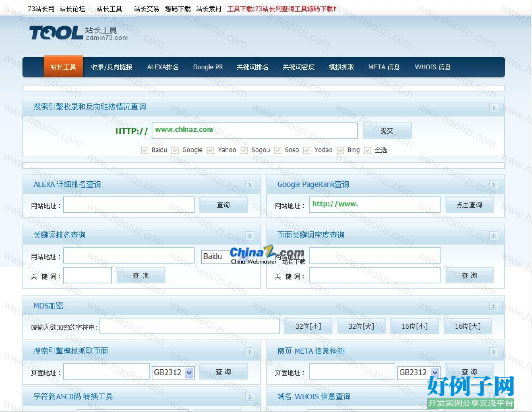This screenshot has width=532, height=412.
Task: Open the 收录/反向链接 navigation tab
Action: coord(112,67)
